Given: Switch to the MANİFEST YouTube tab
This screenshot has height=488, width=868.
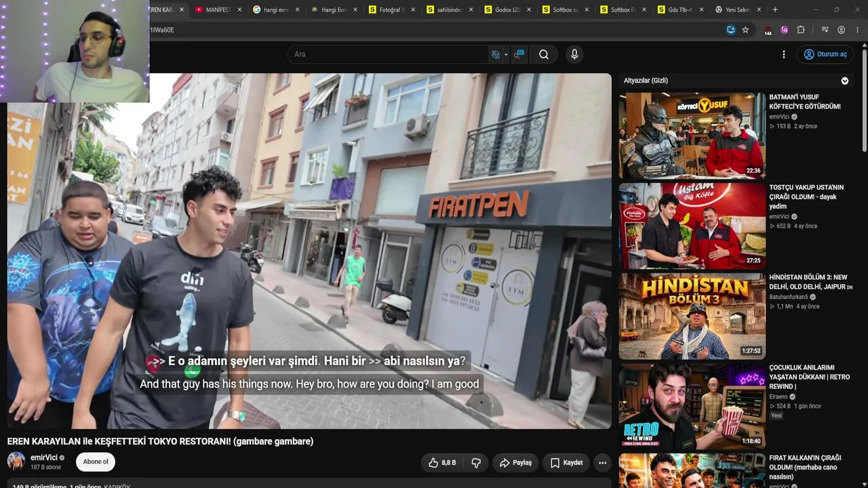Looking at the screenshot, I should [218, 10].
